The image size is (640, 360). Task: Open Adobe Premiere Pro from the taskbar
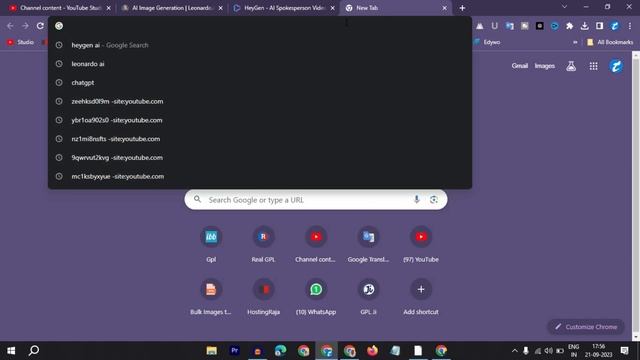pos(234,351)
